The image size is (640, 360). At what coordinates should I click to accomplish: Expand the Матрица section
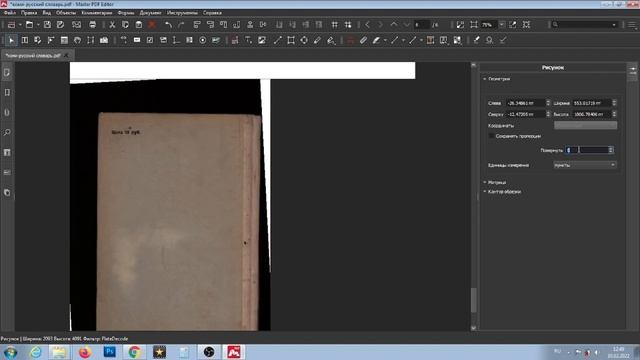tap(485, 182)
